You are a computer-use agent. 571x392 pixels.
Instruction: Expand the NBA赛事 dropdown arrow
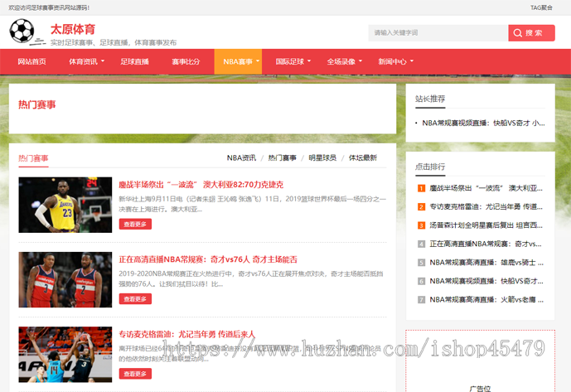pyautogui.click(x=258, y=61)
